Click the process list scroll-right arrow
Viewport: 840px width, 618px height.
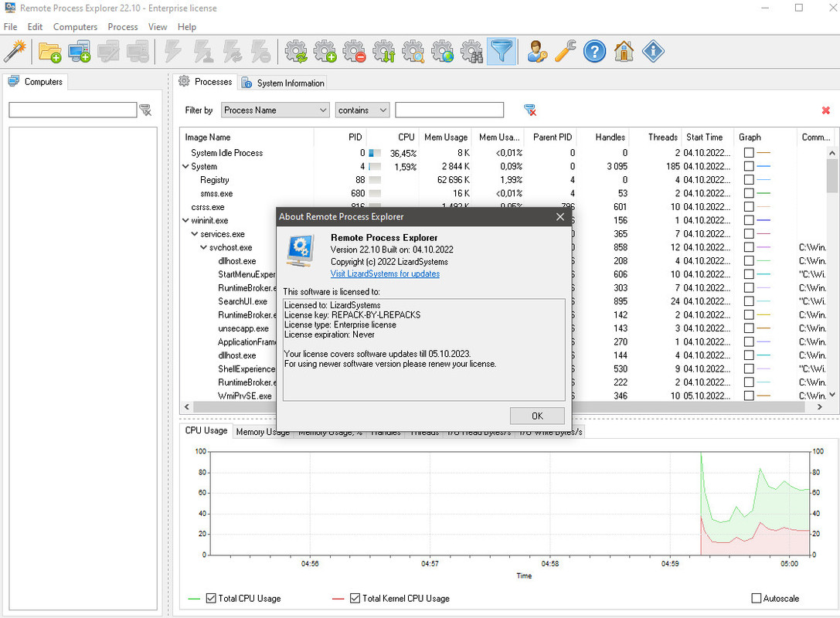(x=820, y=407)
